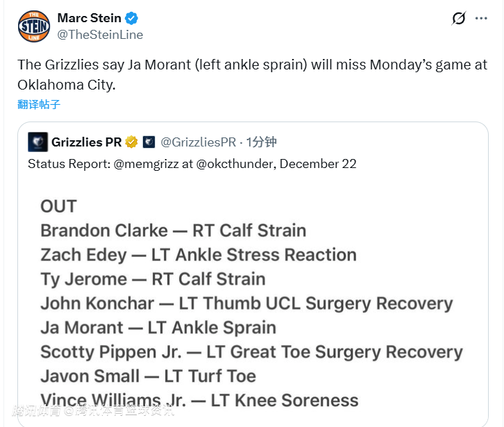Click the 翻译帖子 translate post link
This screenshot has height=427, width=504.
39,104
